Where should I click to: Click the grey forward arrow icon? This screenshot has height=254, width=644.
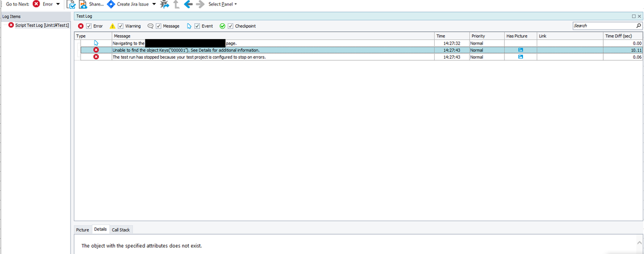click(200, 5)
